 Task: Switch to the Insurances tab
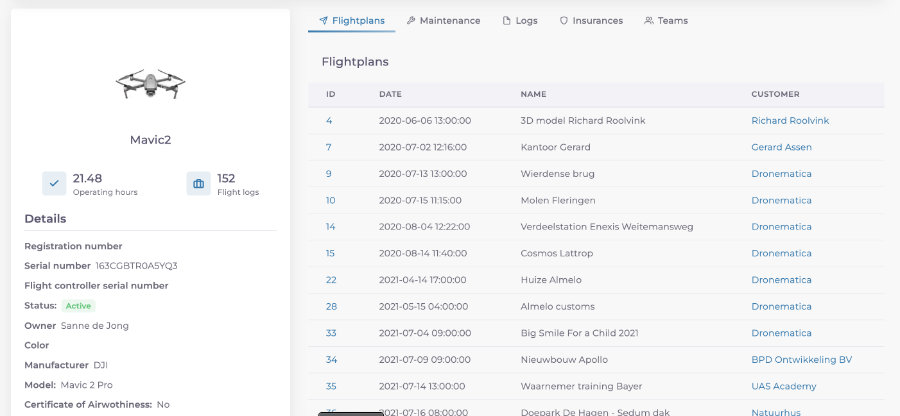[x=591, y=21]
